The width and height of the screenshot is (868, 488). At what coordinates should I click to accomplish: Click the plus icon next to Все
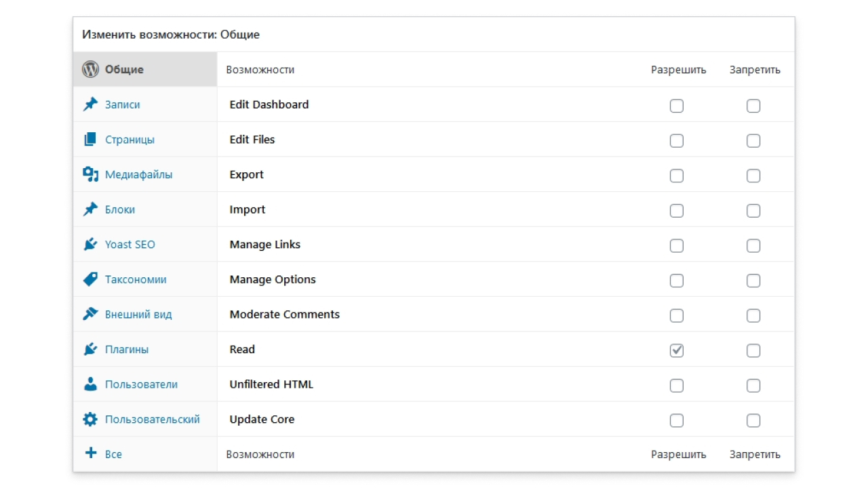coord(90,453)
